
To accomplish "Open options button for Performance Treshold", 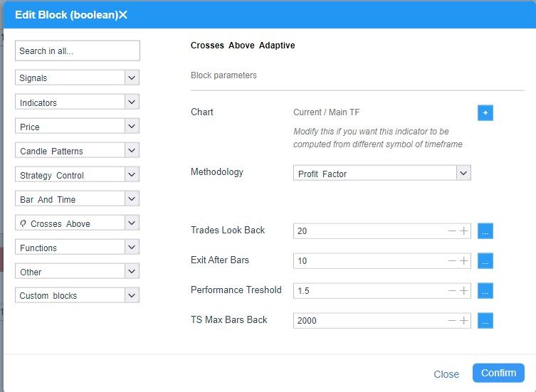I will [x=485, y=290].
